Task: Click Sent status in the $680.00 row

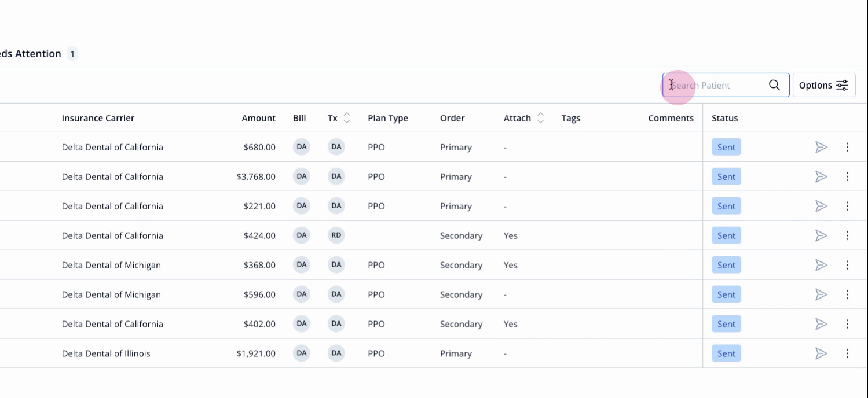Action: pos(726,147)
